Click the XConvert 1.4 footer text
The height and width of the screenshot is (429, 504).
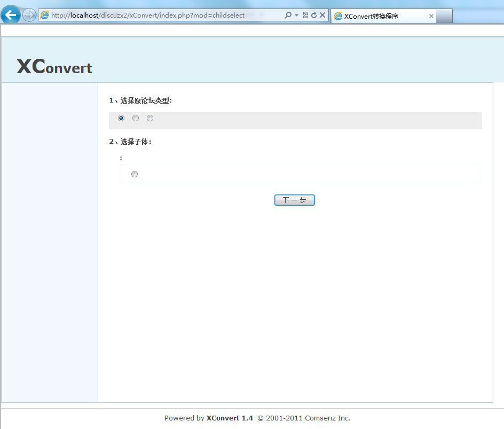coord(230,418)
